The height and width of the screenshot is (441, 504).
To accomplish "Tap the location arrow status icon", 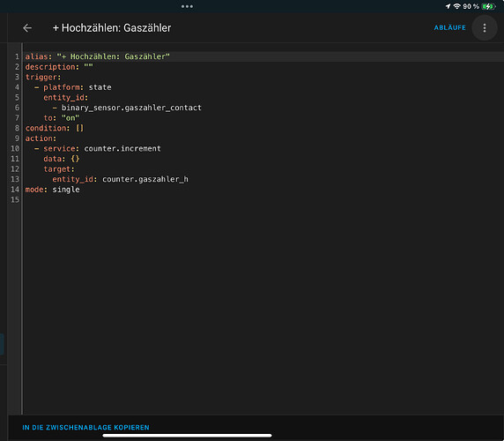I will [x=448, y=6].
